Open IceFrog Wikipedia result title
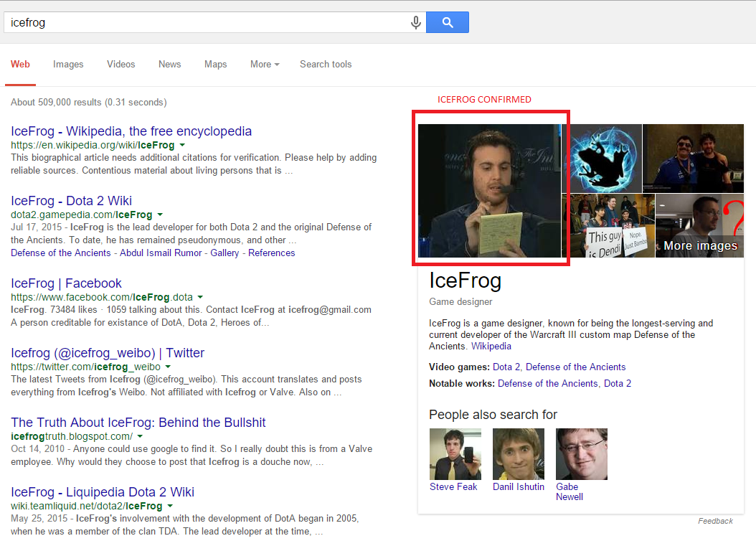 (131, 131)
